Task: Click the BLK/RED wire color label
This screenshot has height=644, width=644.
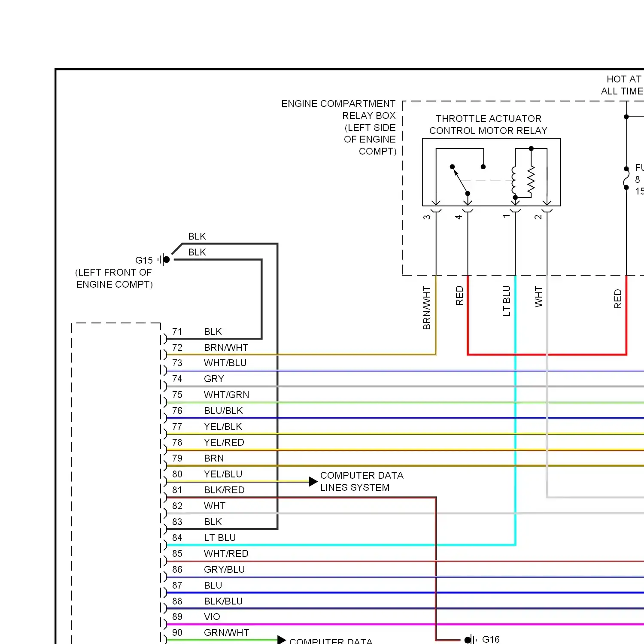Action: pos(225,490)
